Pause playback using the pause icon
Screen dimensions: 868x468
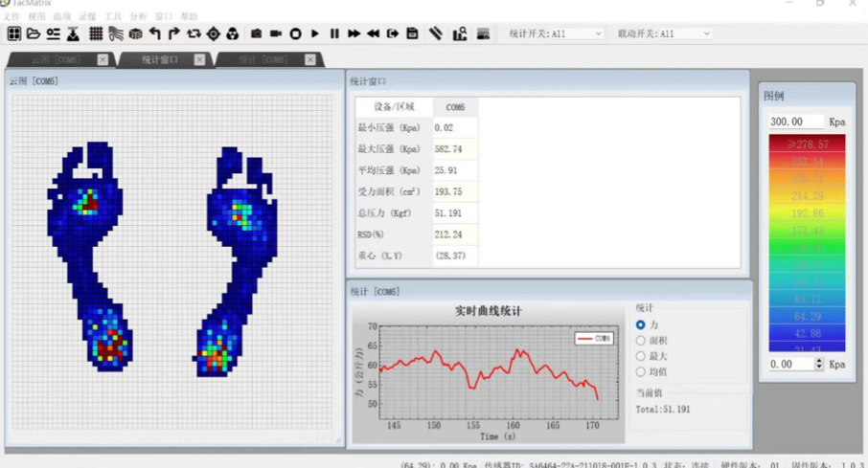click(334, 33)
